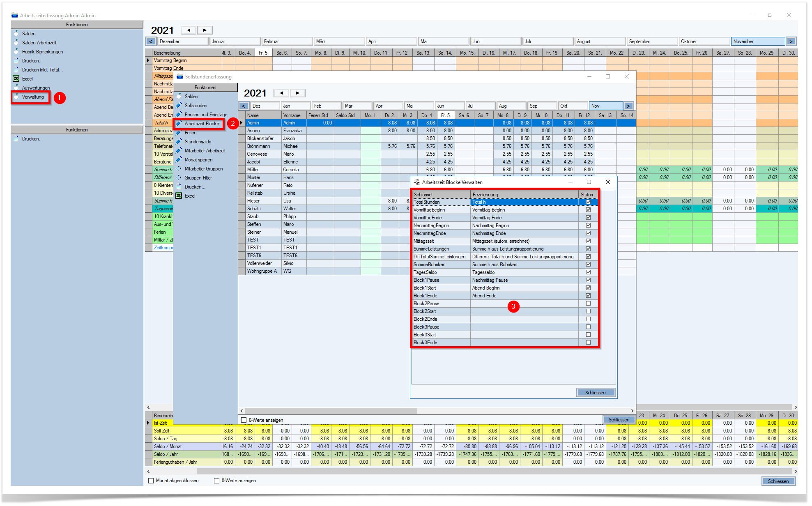Image resolution: width=812 pixels, height=506 pixels.
Task: Click Schliessen in main window
Action: [x=778, y=481]
